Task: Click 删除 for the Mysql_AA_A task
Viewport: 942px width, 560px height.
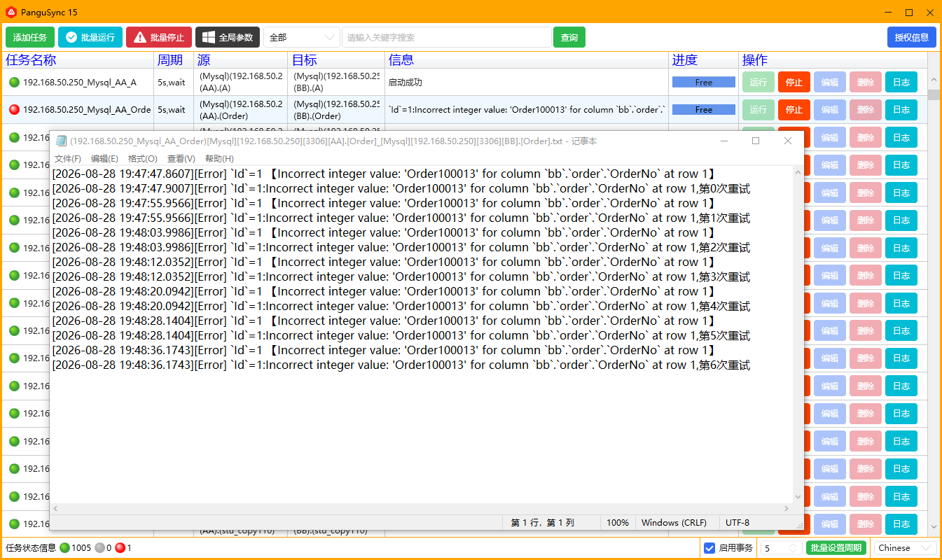Action: pos(866,82)
